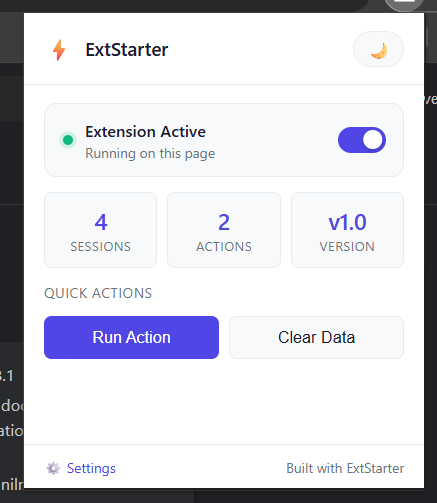Screen dimensions: 437x503
Task: Click the Run Action button
Action: click(131, 337)
